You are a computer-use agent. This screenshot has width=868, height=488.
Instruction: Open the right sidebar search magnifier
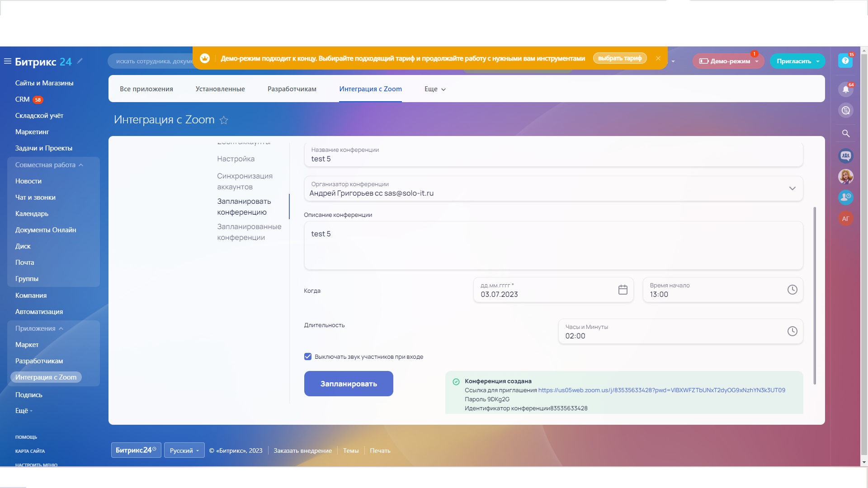click(x=845, y=134)
